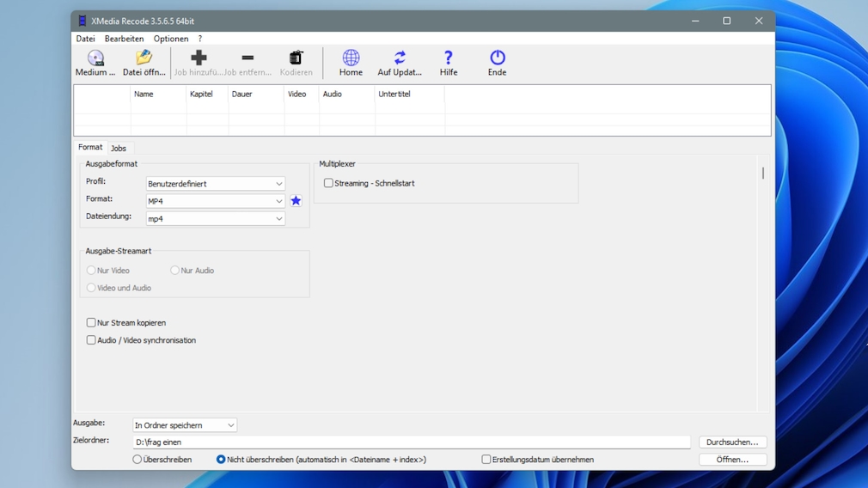Select the Überschreiben radio button
Image resolution: width=868 pixels, height=488 pixels.
[138, 460]
